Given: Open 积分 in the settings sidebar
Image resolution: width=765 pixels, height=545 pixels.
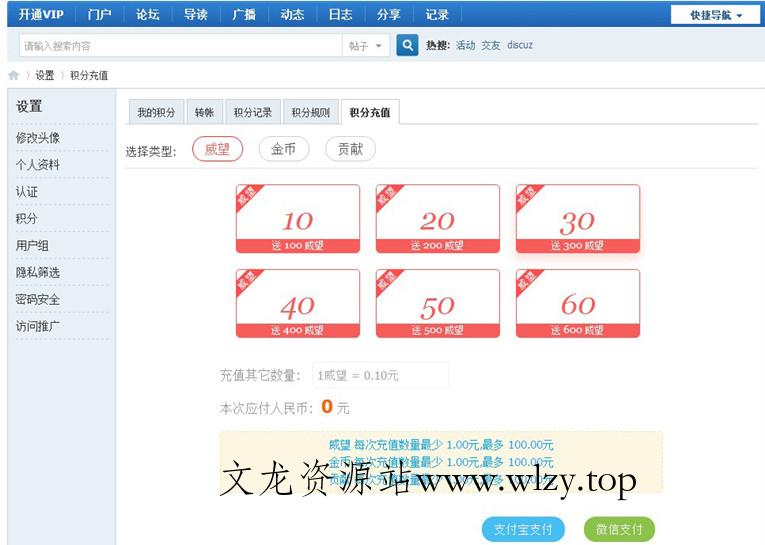Looking at the screenshot, I should (x=27, y=218).
